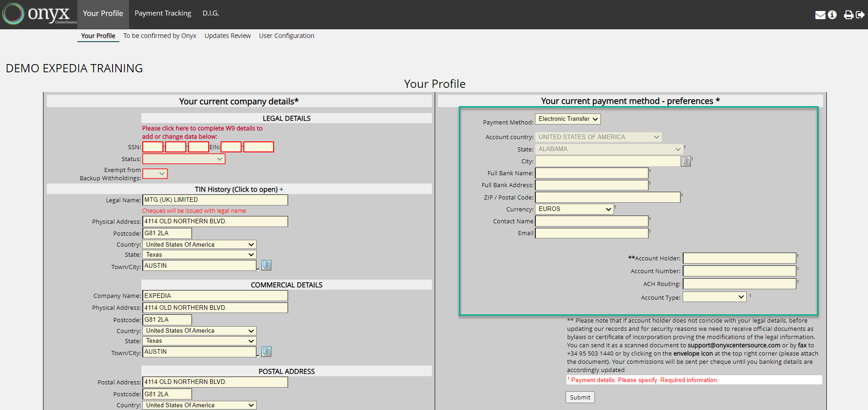Click the Full Bank Address field
This screenshot has width=868, height=410.
click(592, 185)
